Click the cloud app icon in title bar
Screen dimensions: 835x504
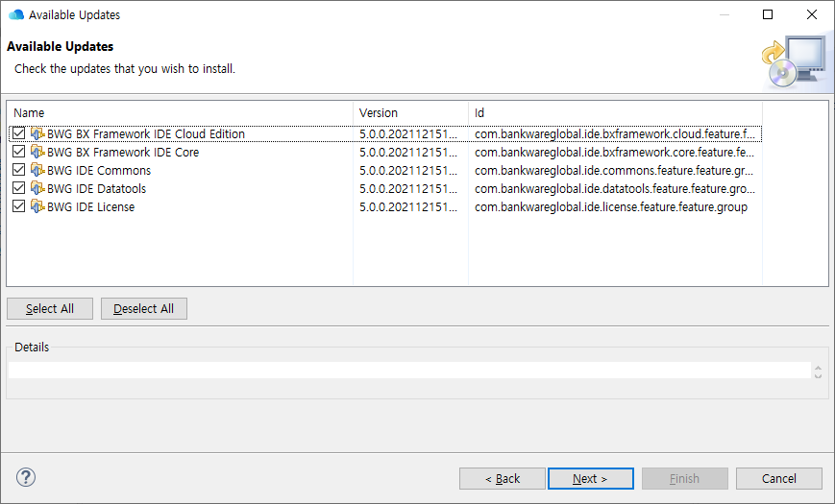[15, 15]
